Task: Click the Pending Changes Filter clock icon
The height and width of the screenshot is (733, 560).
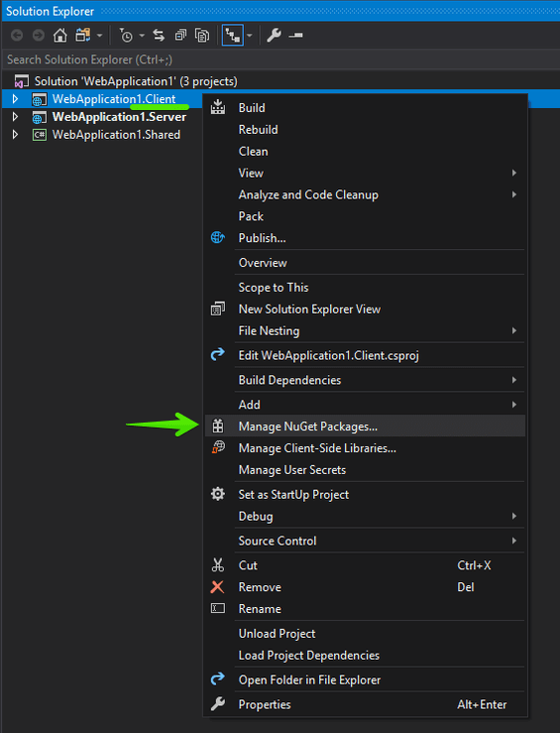Action: (126, 36)
